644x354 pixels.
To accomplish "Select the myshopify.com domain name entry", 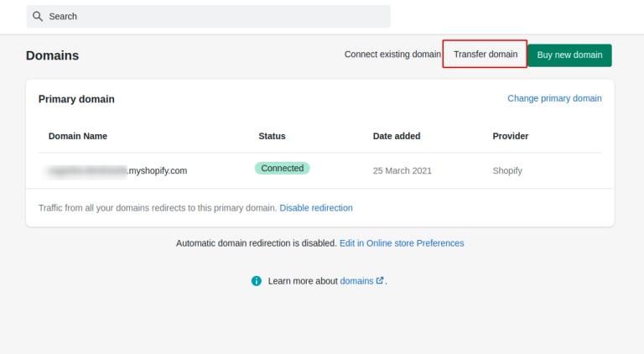I will pos(117,170).
